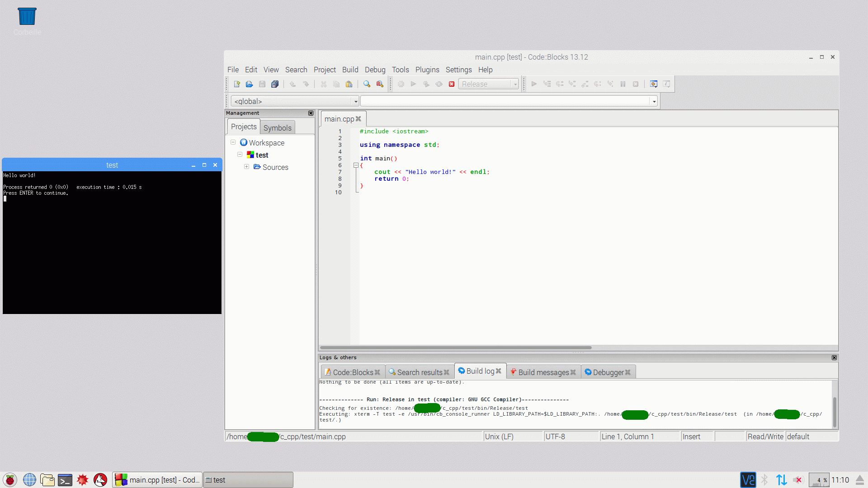
Task: Click the Open file folder icon
Action: point(249,84)
